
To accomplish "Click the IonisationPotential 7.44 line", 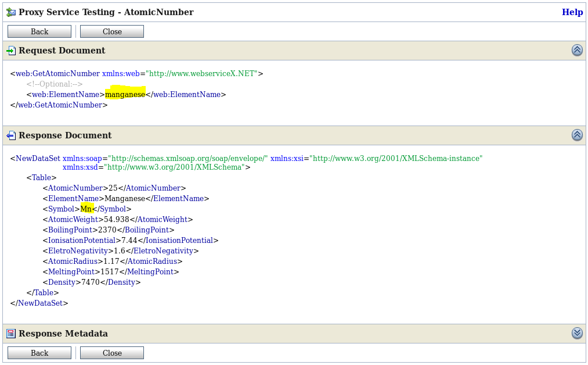I will click(x=131, y=240).
